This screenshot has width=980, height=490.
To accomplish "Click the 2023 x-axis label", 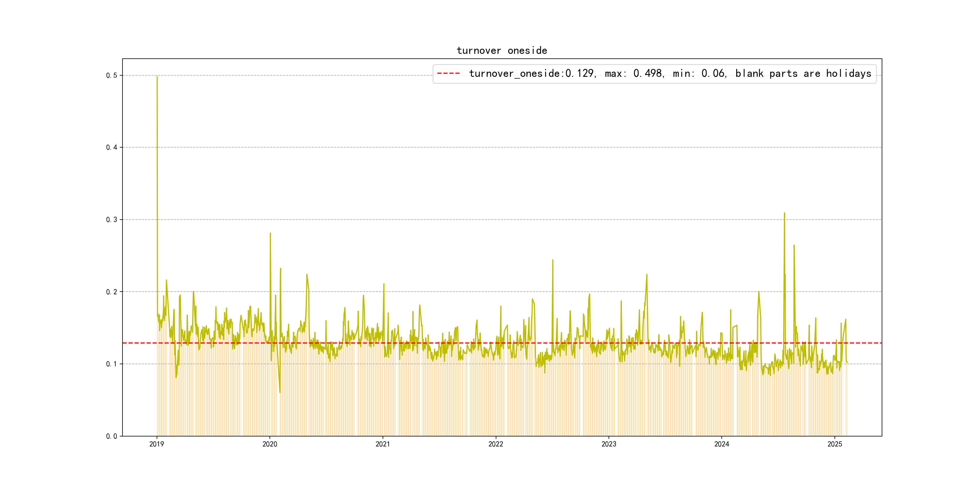I will point(609,444).
